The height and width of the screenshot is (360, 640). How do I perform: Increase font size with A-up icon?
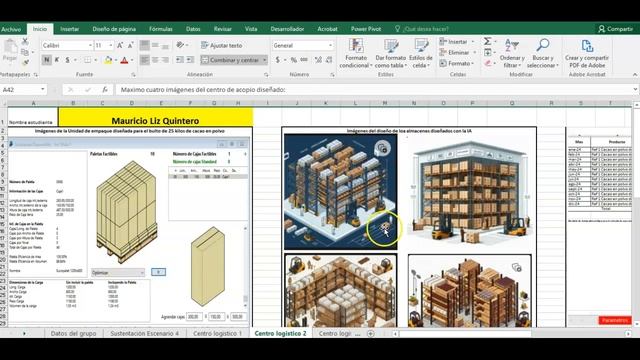point(120,45)
